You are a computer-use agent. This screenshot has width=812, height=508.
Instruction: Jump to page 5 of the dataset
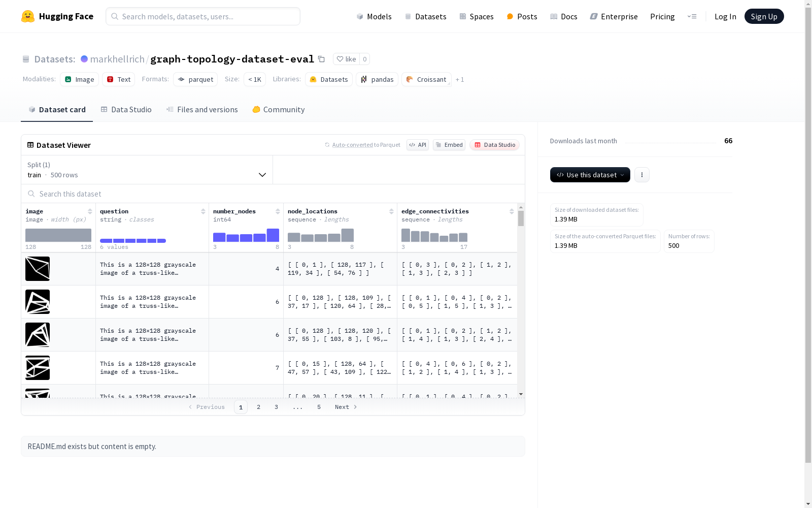(319, 407)
